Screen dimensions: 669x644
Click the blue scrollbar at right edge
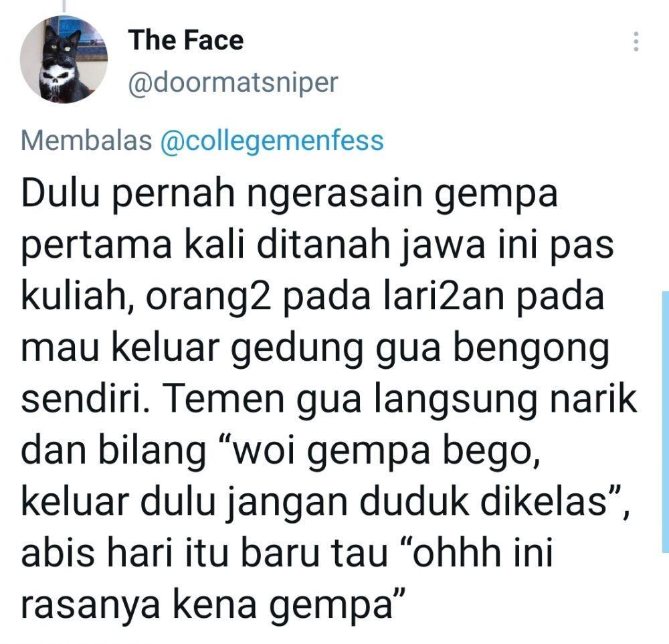pos(666,422)
